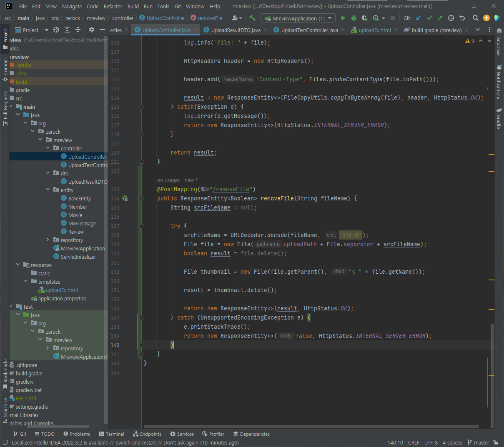The image size is (504, 447).
Task: Toggle the Terminal tool window
Action: (x=111, y=434)
